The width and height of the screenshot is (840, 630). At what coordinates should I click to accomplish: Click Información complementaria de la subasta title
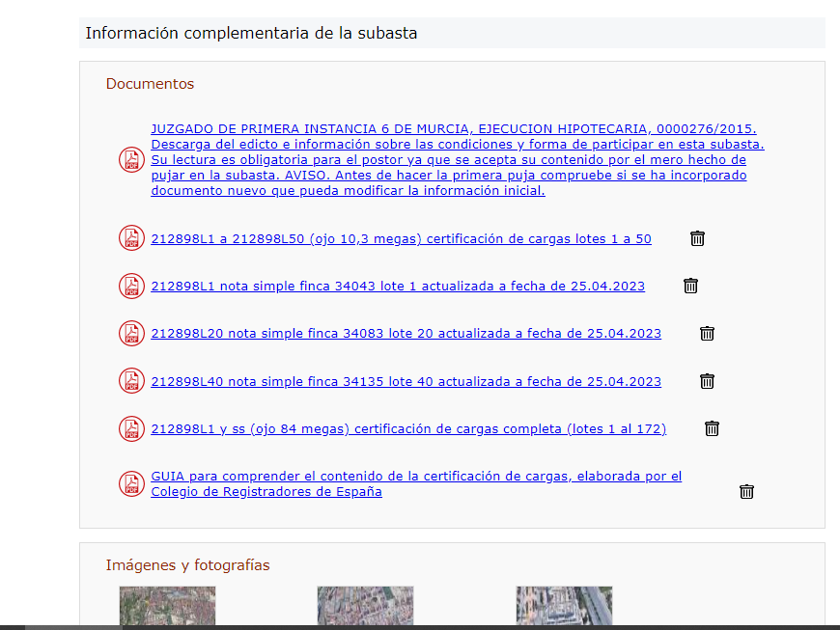251,33
